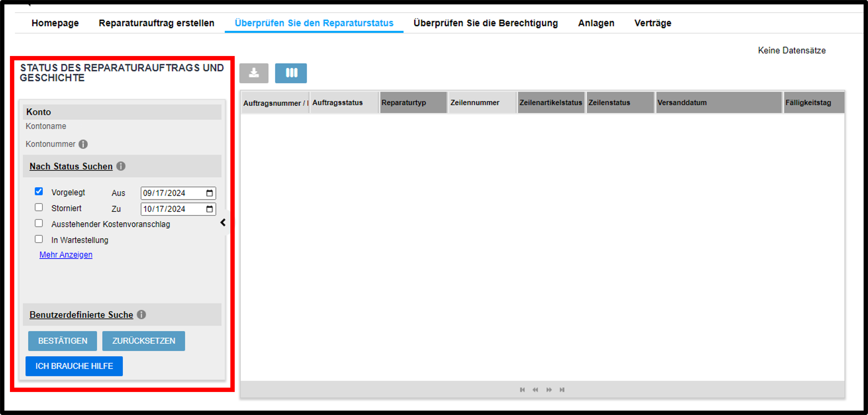Collapse the search side panel arrow
Viewport: 868px width, 415px height.
[x=223, y=222]
